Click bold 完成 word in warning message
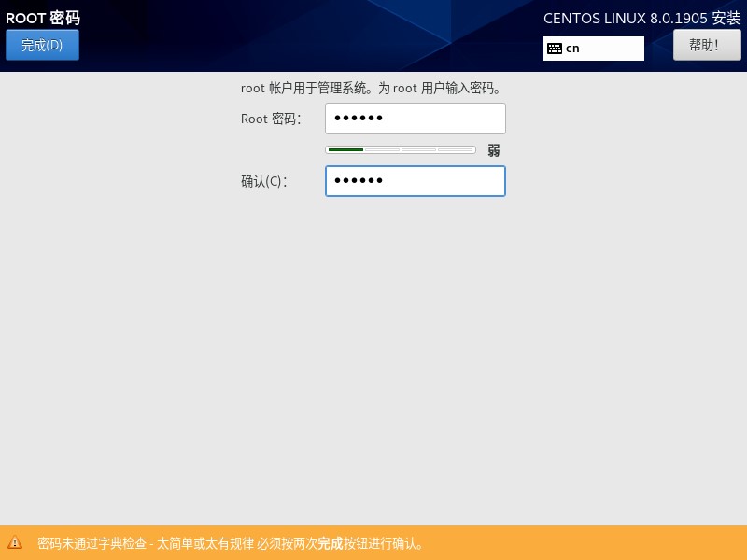This screenshot has height=560, width=747. click(x=331, y=543)
